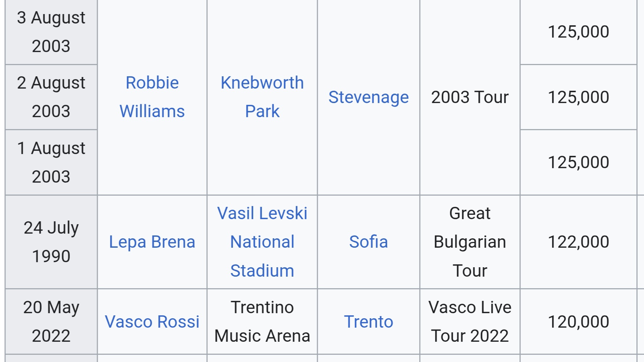Click the 2003 Tour cell text

470,97
